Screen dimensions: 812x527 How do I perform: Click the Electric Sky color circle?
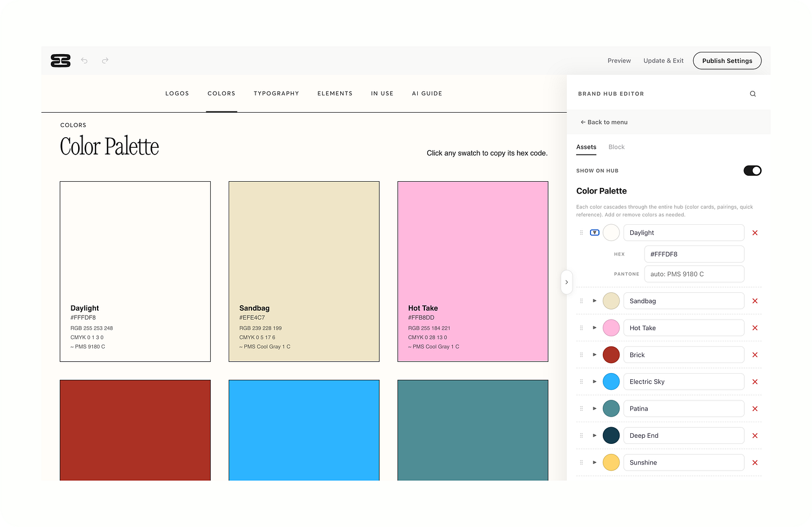(611, 381)
